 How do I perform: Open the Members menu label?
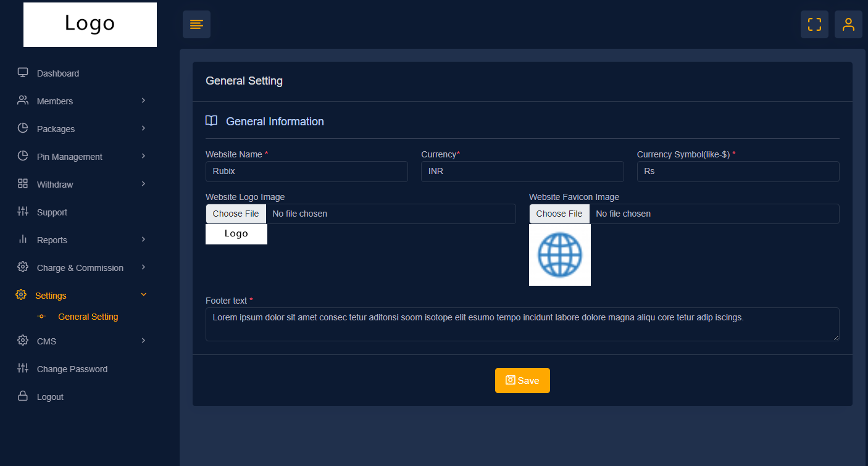coord(55,101)
